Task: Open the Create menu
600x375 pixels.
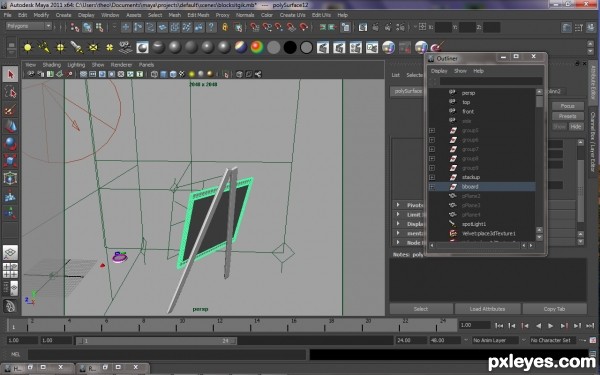Action: point(64,15)
